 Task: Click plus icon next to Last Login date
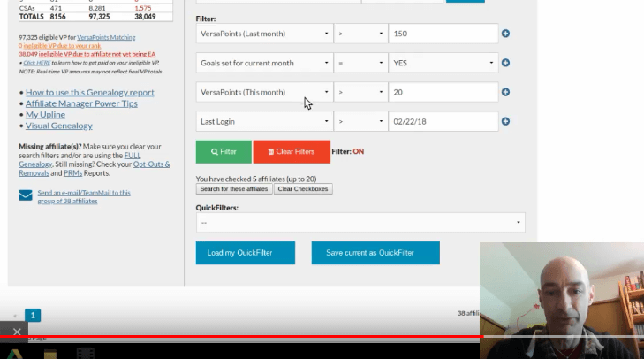click(506, 121)
